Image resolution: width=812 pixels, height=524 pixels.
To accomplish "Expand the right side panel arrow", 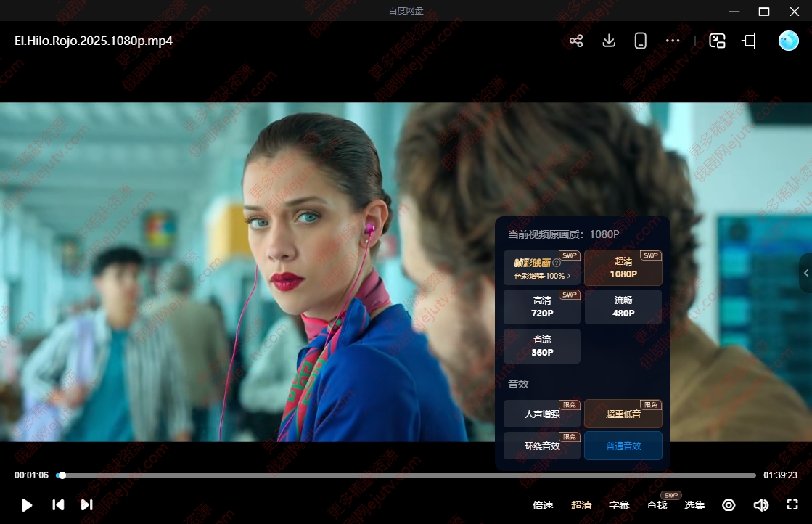I will (805, 273).
